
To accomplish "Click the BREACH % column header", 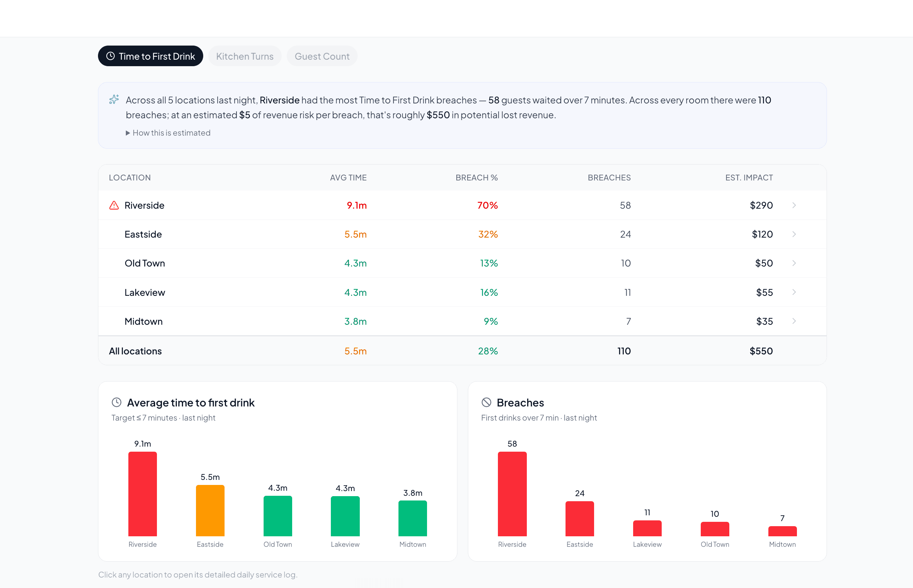I will pyautogui.click(x=476, y=178).
